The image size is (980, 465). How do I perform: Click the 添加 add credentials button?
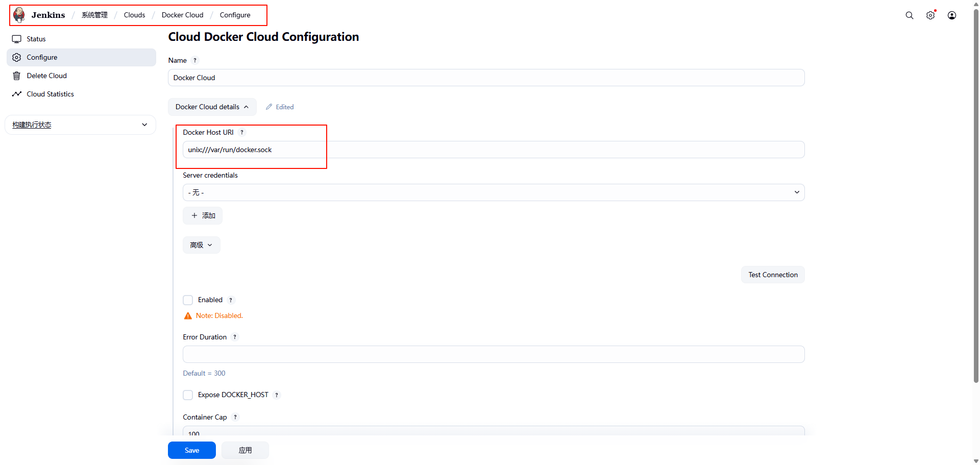click(203, 215)
